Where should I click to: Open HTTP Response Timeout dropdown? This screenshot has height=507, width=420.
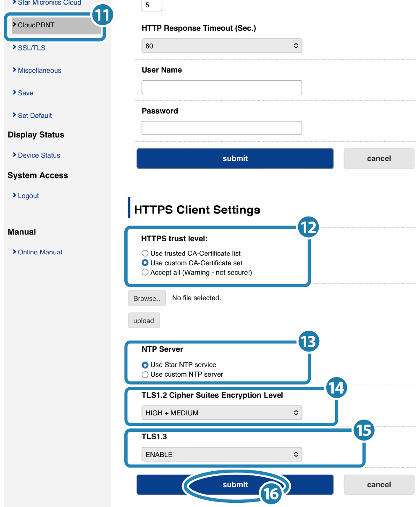pyautogui.click(x=222, y=46)
